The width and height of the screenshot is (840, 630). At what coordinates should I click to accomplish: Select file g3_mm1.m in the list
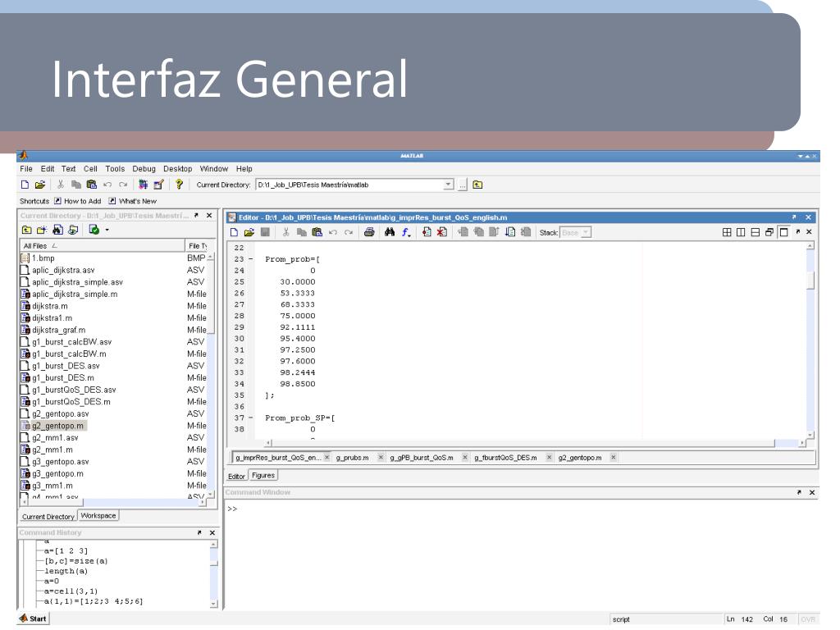coord(52,486)
